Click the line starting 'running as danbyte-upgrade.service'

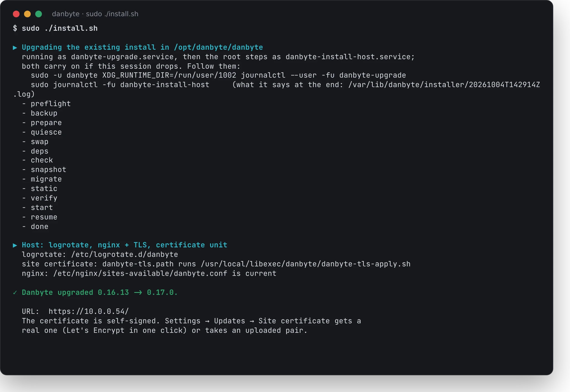click(x=218, y=57)
